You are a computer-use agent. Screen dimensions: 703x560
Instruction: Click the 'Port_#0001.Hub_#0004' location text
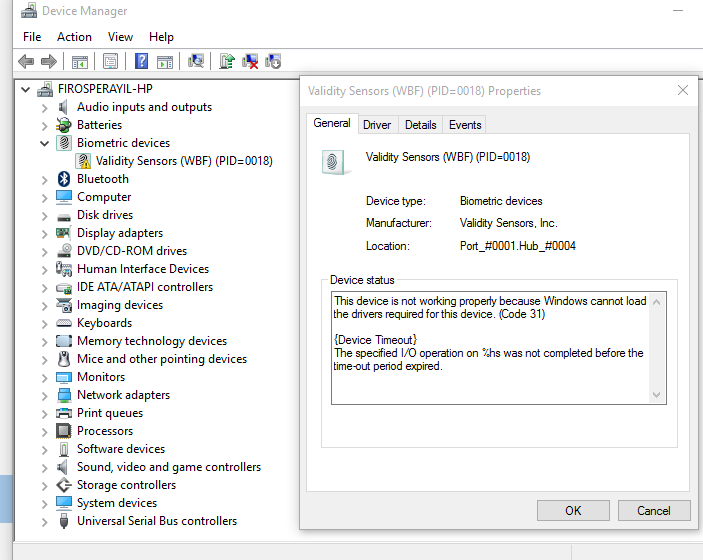point(518,246)
